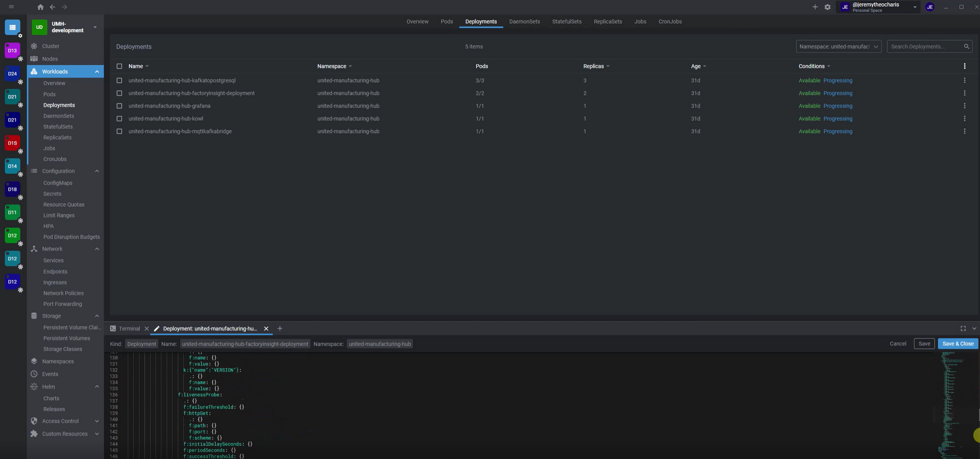The image size is (980, 459).
Task: Collapse the dock with the chevron down
Action: pyautogui.click(x=974, y=329)
